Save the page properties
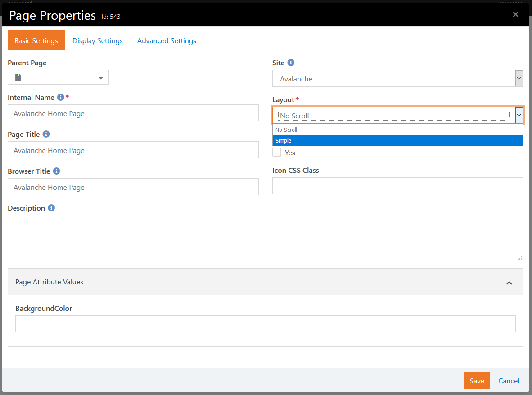Viewport: 532px width, 395px height. click(x=477, y=381)
